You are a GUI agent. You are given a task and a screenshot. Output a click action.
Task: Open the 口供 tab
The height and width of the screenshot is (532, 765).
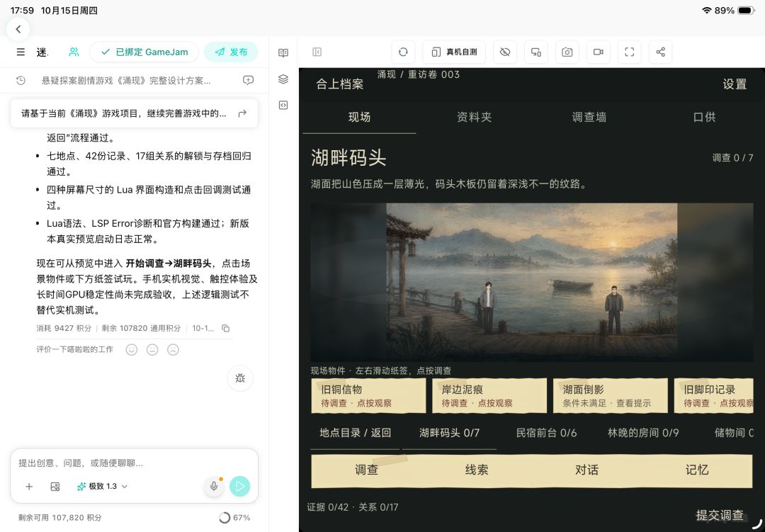pos(705,117)
